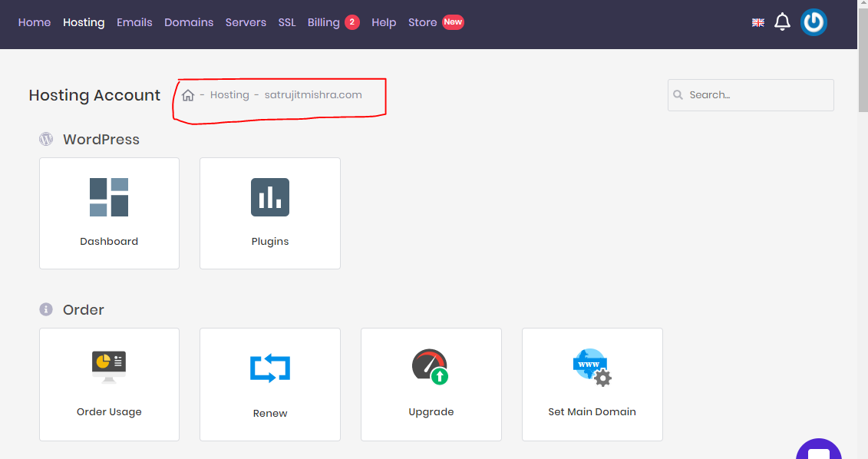
Task: Click the red New badge on Store
Action: [453, 22]
